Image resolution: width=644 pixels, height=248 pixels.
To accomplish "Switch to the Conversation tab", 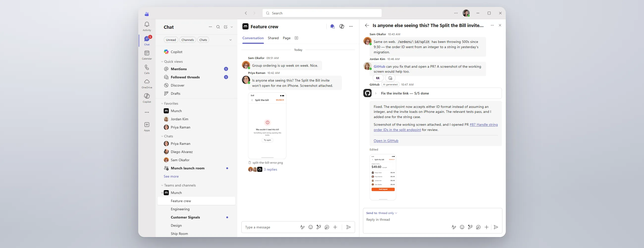I will coord(253,38).
